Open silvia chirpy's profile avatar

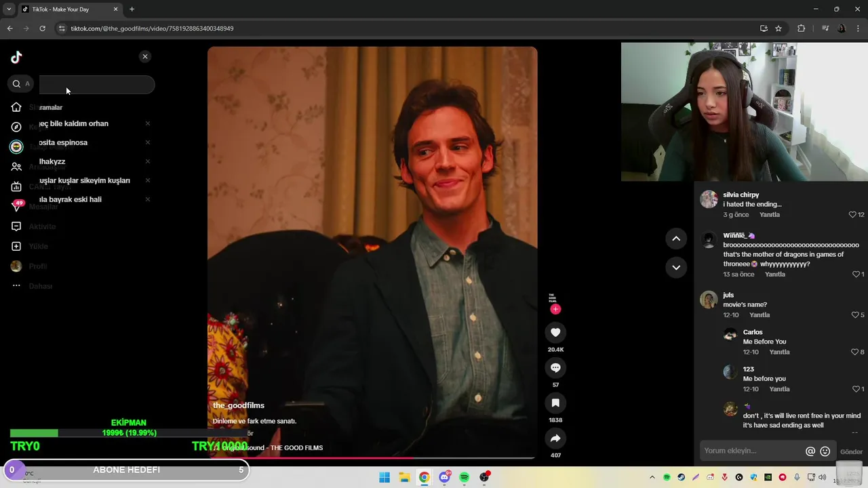pos(709,199)
